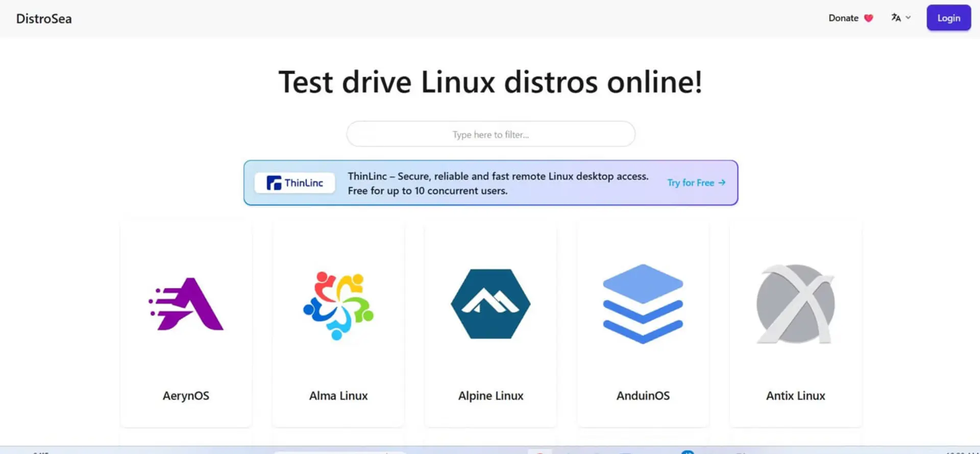
Task: Select the Alma Linux pinwheel logo
Action: pos(338,305)
